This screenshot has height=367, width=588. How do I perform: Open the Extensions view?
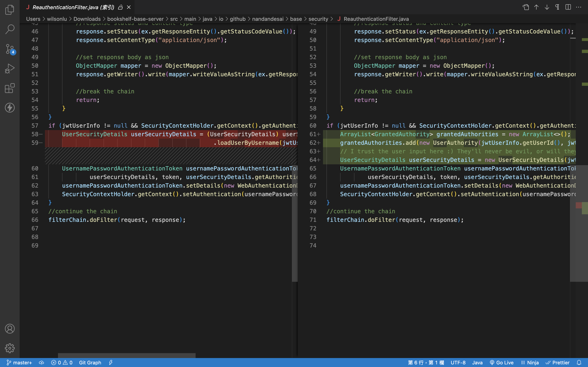[10, 88]
